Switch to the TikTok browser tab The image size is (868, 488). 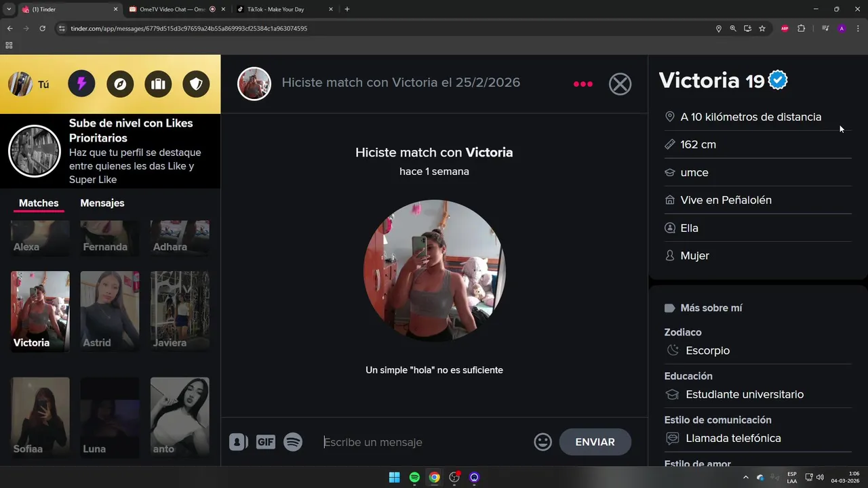tap(283, 9)
